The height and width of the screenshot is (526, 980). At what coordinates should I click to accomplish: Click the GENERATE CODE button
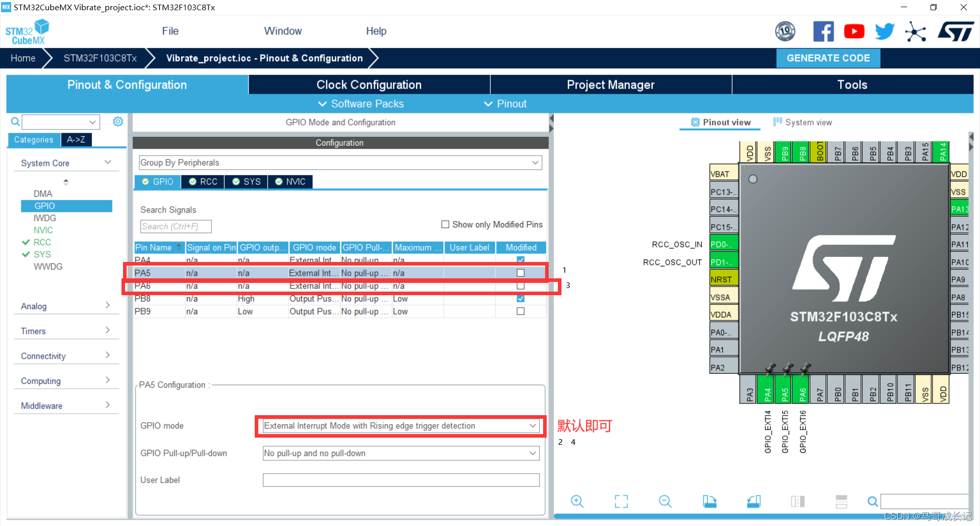828,58
